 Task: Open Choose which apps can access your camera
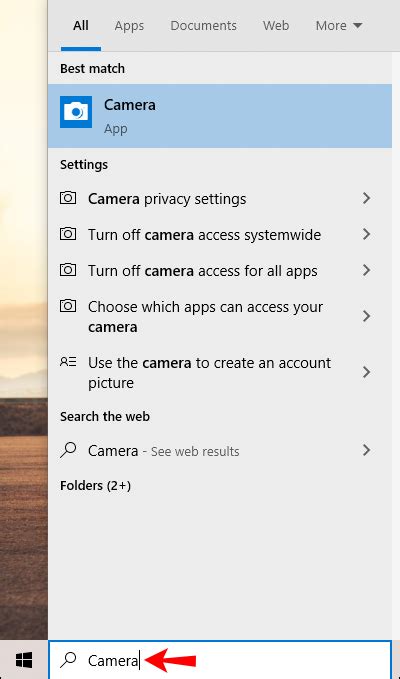pyautogui.click(x=220, y=317)
